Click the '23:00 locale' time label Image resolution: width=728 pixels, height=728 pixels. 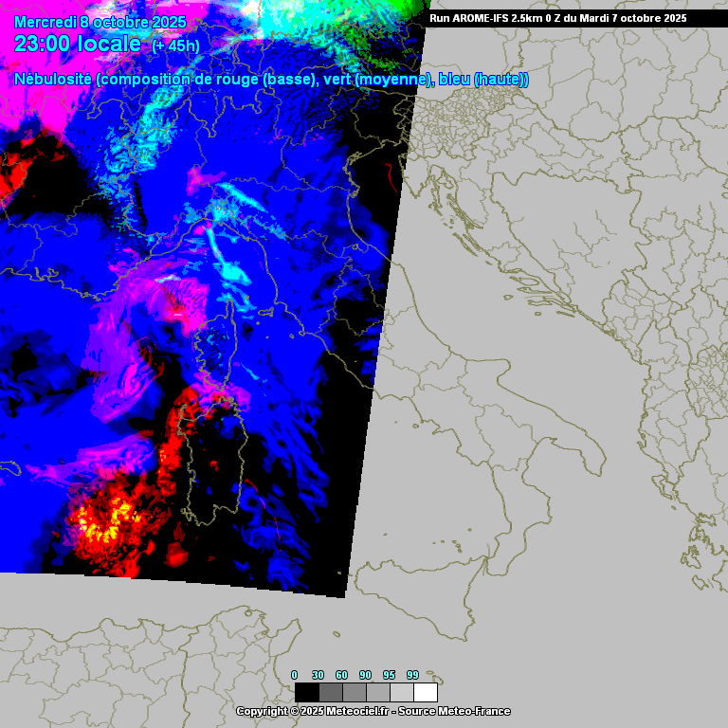click(x=78, y=44)
